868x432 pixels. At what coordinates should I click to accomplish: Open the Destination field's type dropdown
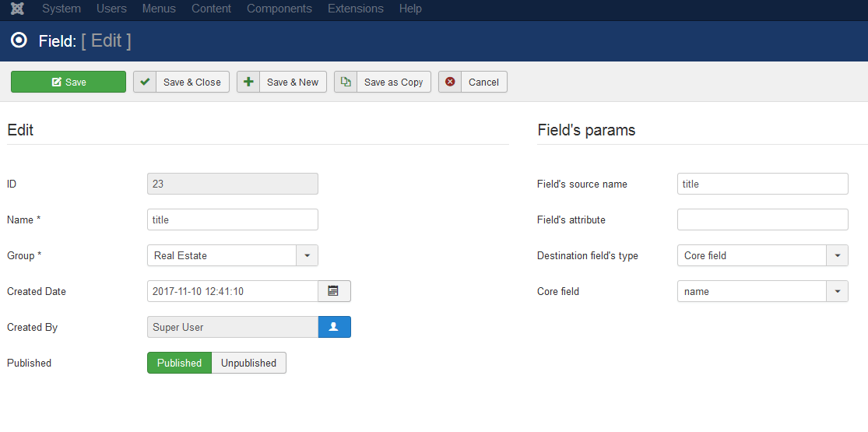tap(762, 255)
